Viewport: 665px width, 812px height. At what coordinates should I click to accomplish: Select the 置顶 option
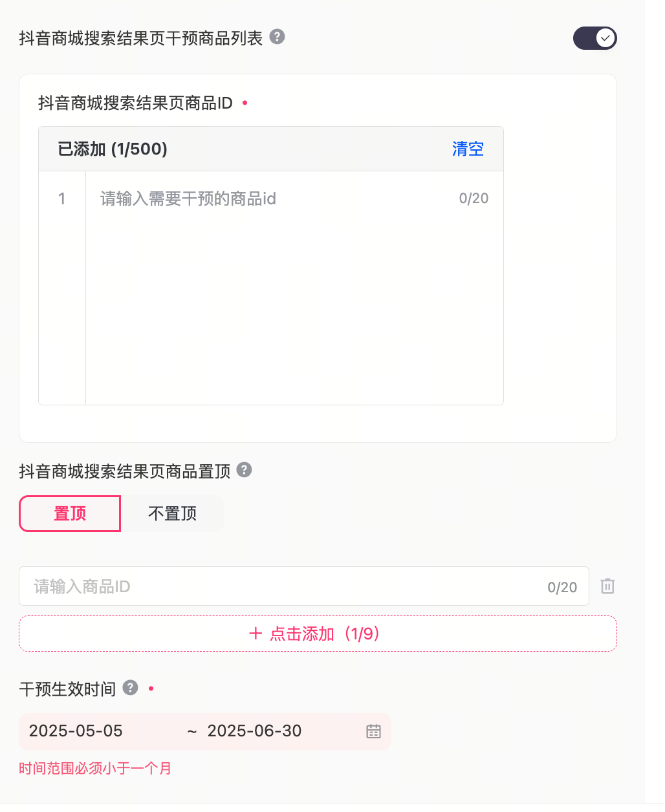(70, 514)
